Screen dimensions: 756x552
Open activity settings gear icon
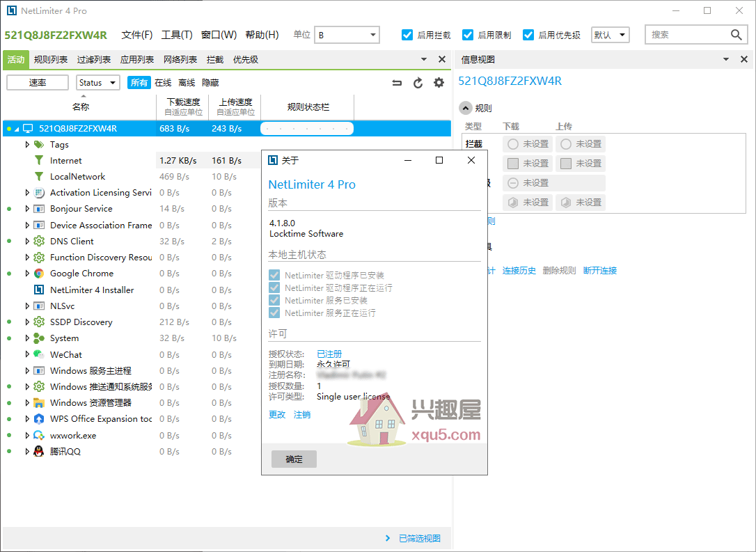pos(439,83)
